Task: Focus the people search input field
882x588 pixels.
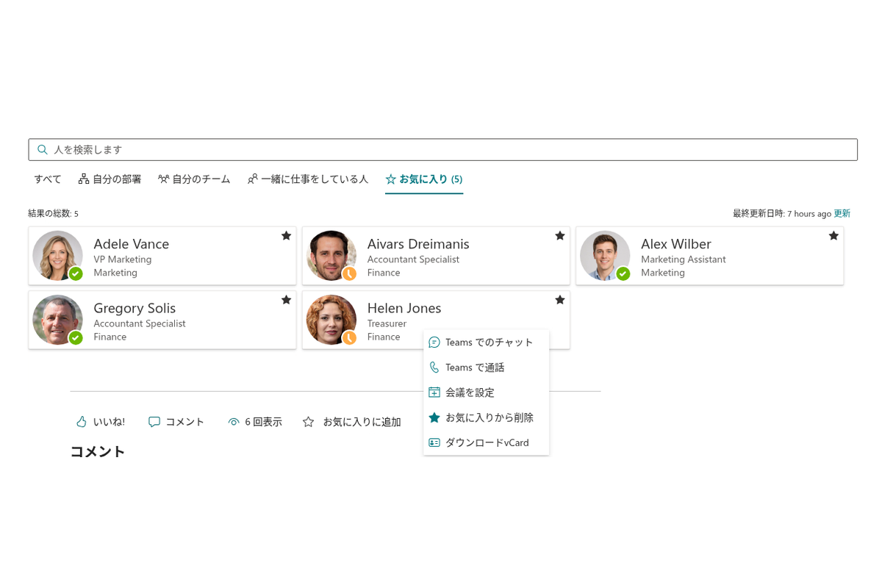Action: pyautogui.click(x=442, y=149)
